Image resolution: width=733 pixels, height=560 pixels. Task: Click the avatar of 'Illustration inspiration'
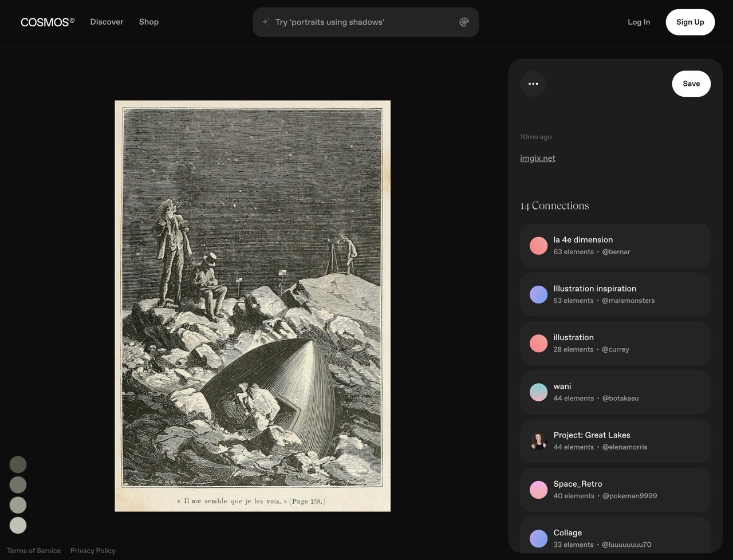538,294
